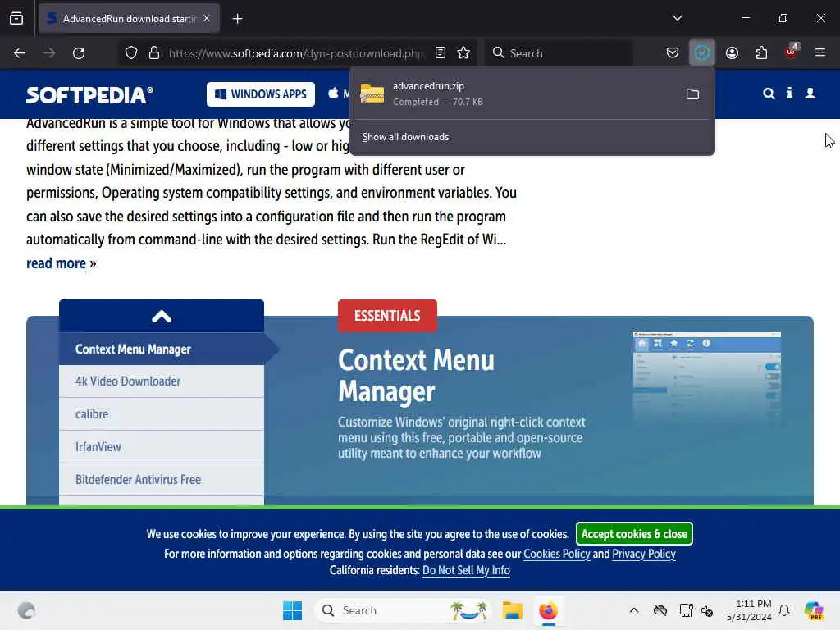This screenshot has height=630, width=840.
Task: Open the downloaded advancedrun.zip file
Action: tap(514, 94)
